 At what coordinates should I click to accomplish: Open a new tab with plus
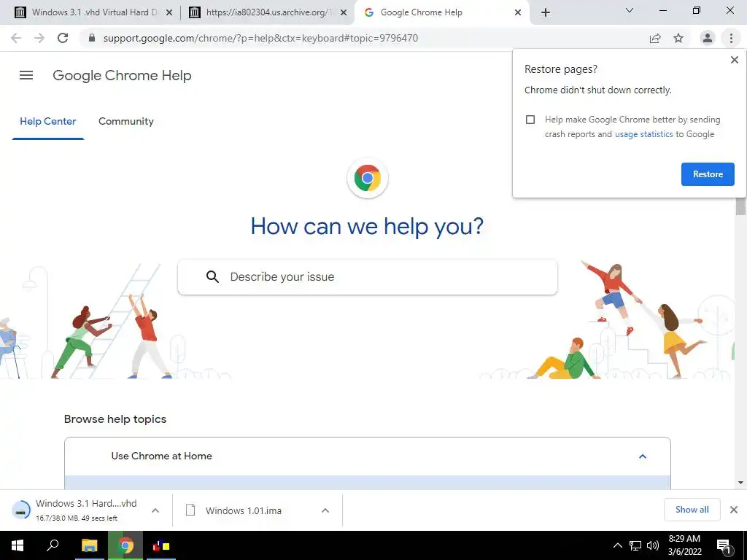tap(546, 12)
